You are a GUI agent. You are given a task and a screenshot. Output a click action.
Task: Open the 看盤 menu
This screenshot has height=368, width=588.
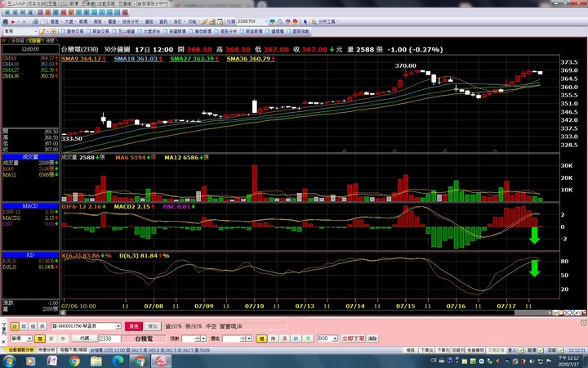click(55, 22)
